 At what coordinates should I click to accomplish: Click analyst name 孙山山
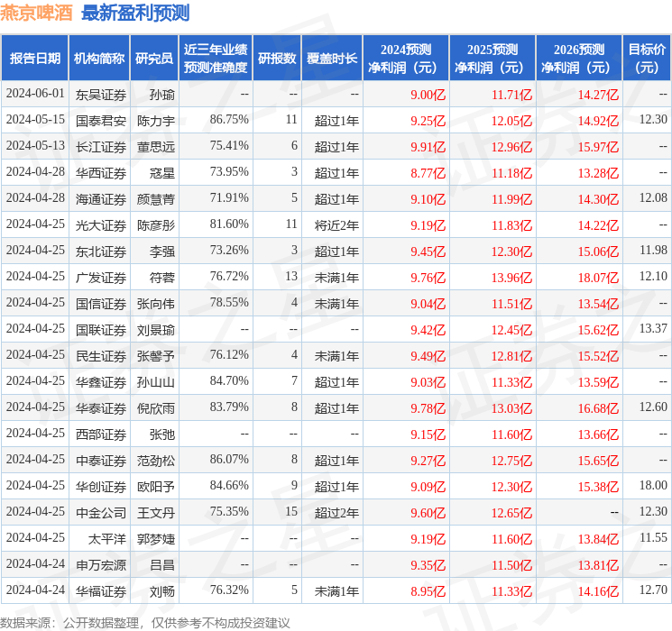pyautogui.click(x=156, y=381)
